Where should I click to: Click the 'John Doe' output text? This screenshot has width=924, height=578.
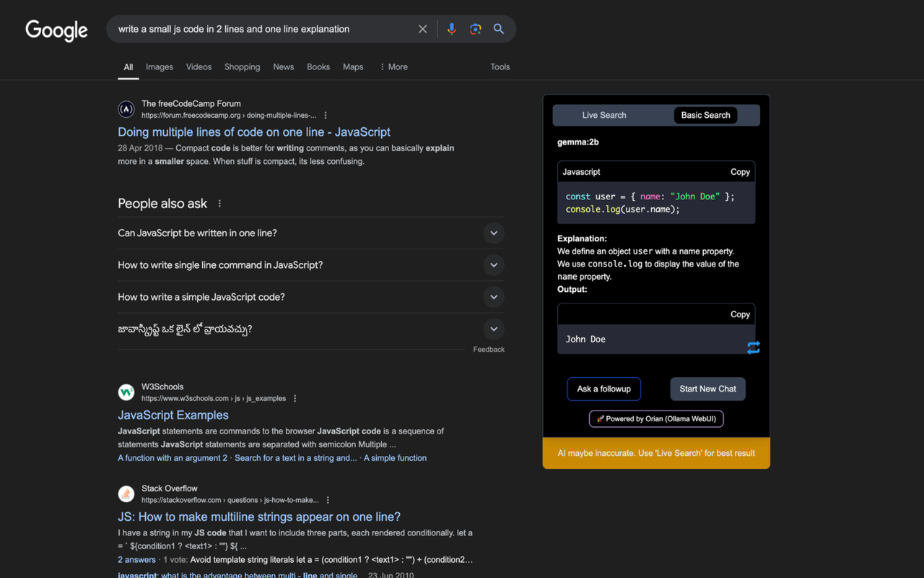click(x=585, y=339)
